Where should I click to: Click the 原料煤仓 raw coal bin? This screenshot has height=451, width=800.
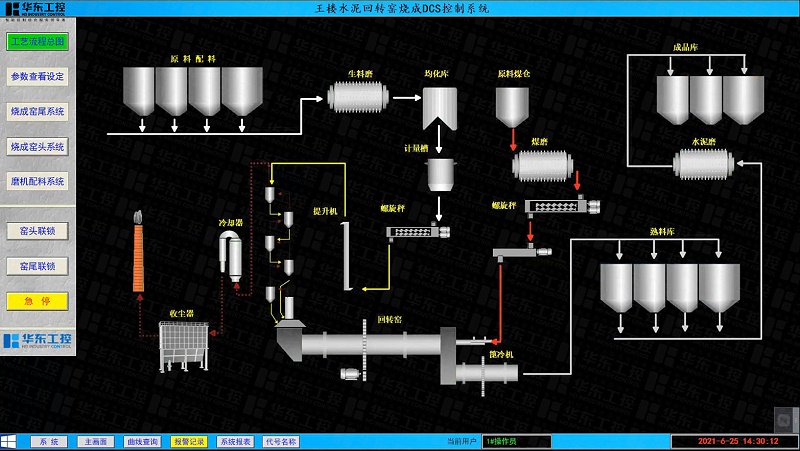pos(512,106)
